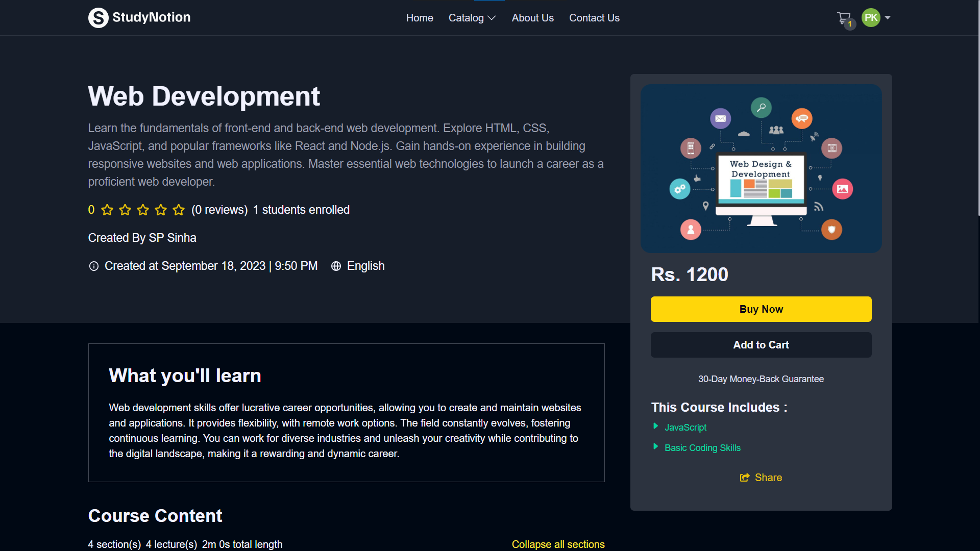This screenshot has width=980, height=551.
Task: Open the StudyNotion logo home link
Action: click(139, 18)
